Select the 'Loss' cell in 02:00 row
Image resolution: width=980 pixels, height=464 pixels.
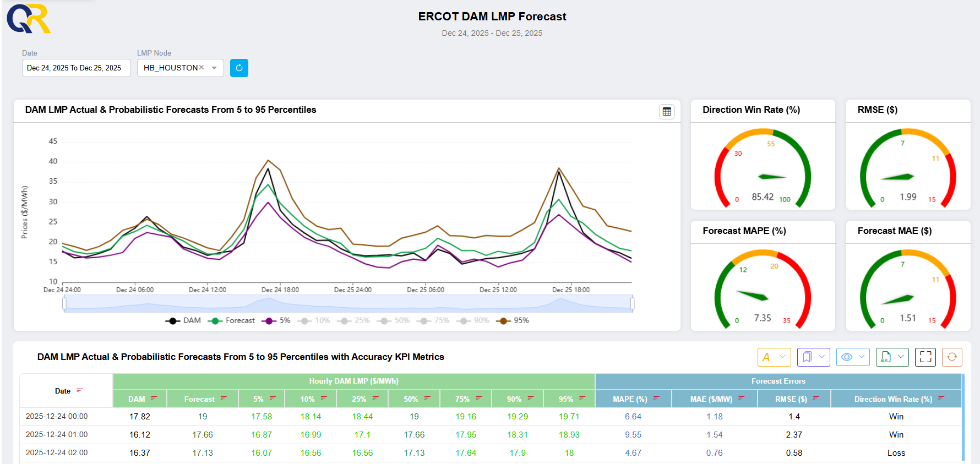tap(896, 452)
